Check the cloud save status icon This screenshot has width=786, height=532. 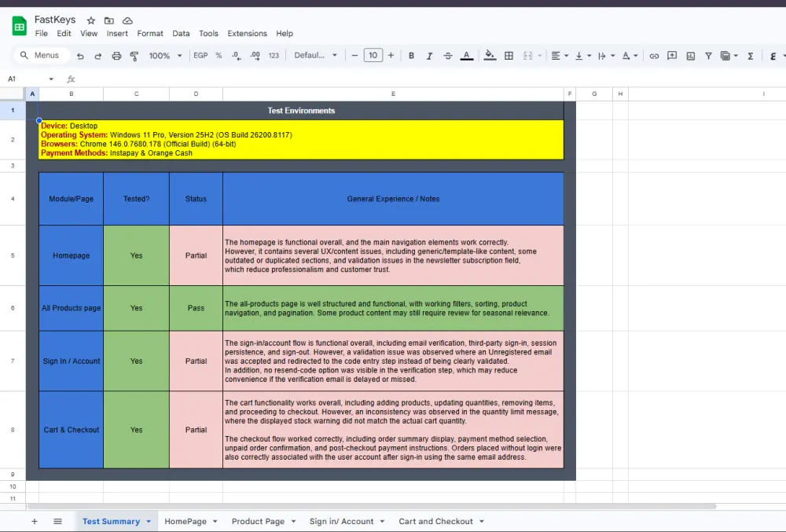(x=127, y=20)
